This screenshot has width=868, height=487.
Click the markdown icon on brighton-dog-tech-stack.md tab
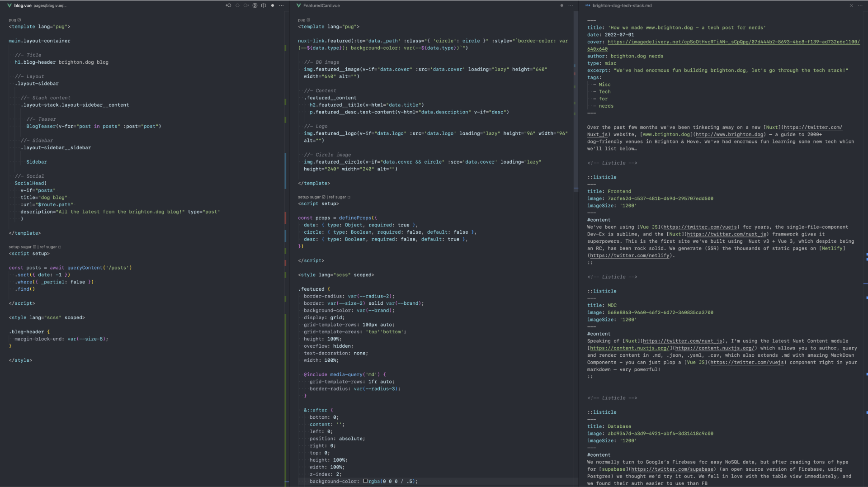click(x=588, y=5)
